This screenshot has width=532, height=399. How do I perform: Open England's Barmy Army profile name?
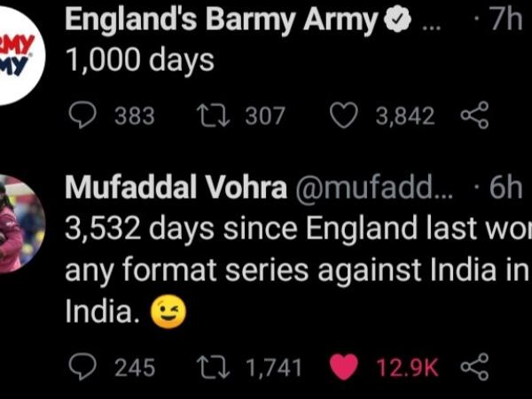coord(222,21)
